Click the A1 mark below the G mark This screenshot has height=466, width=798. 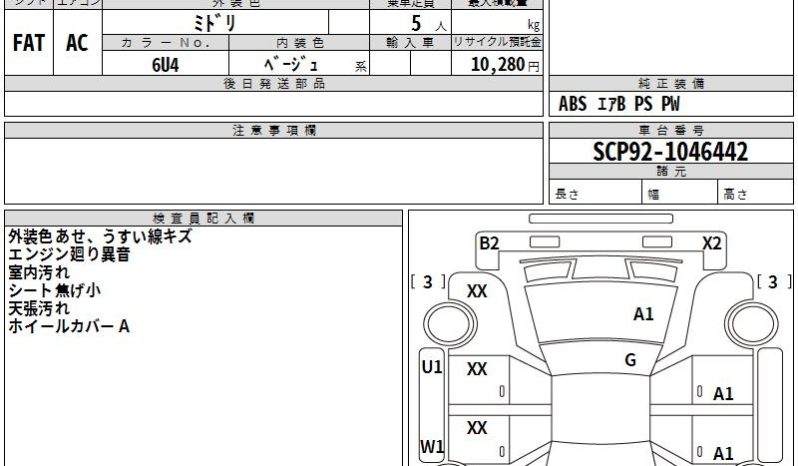[x=723, y=394]
